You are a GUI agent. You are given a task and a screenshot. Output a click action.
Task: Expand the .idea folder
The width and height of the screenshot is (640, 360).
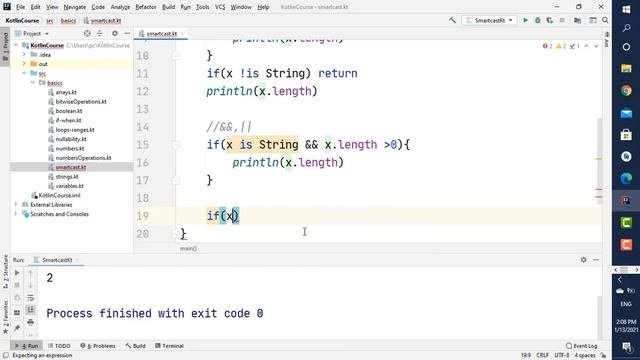[24, 54]
